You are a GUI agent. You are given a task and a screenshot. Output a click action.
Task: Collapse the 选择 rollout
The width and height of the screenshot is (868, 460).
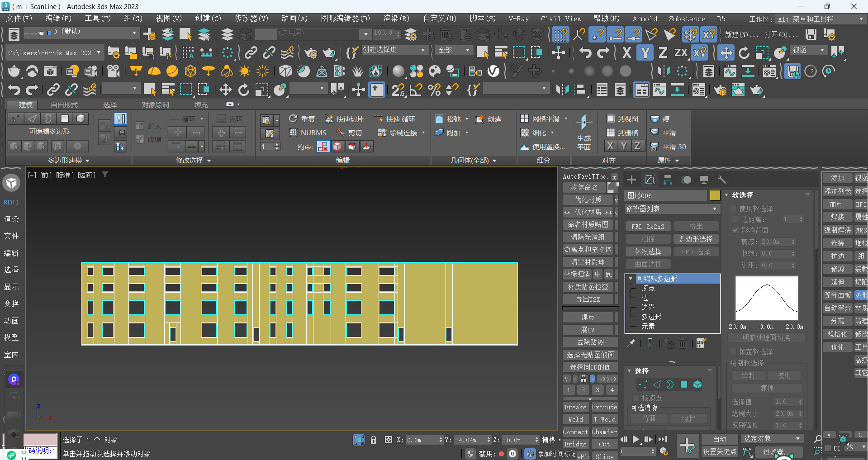click(629, 371)
